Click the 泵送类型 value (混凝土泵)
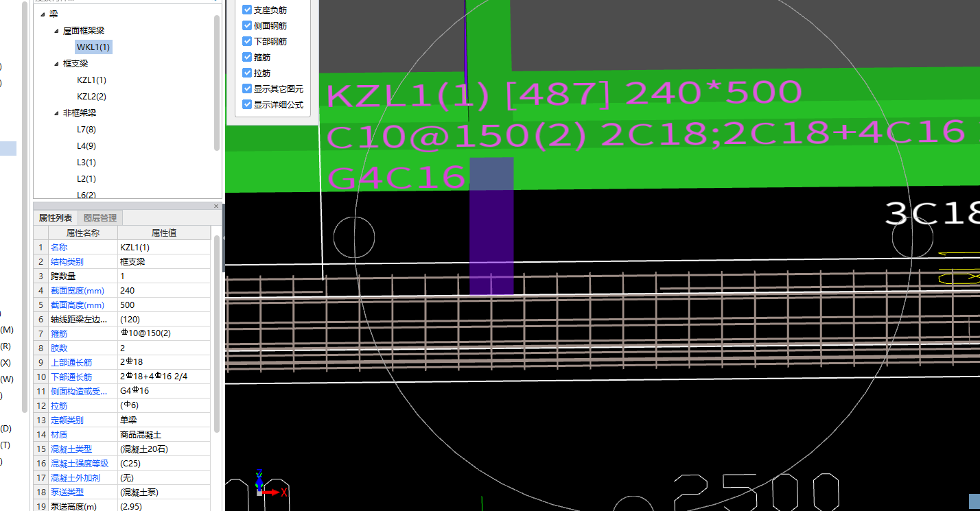The image size is (980, 511). 164,492
